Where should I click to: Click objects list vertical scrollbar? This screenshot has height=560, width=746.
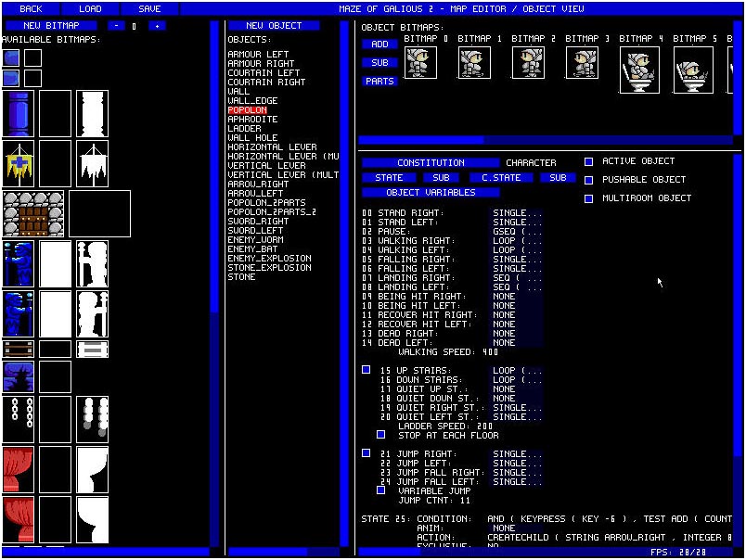pos(344,284)
